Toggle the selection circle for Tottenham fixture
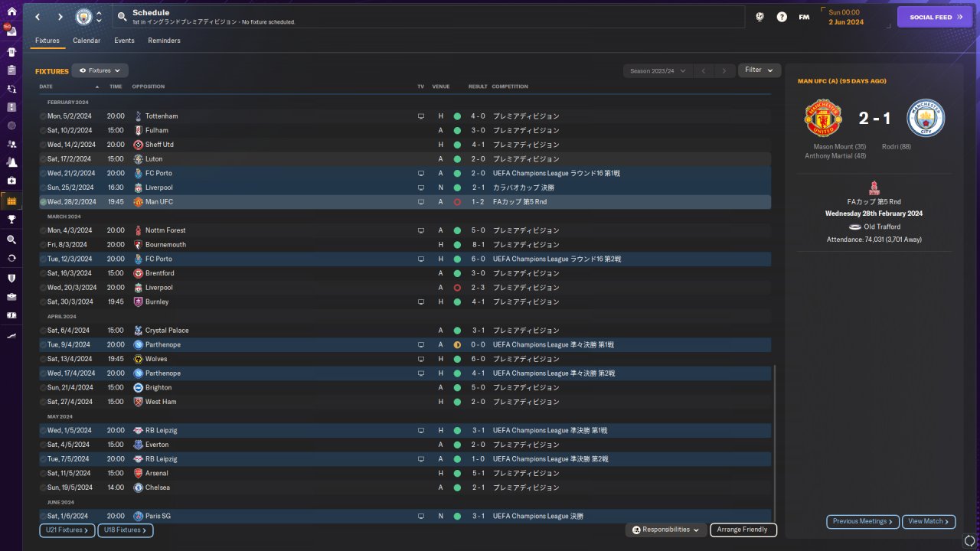The height and width of the screenshot is (551, 980). [x=44, y=116]
